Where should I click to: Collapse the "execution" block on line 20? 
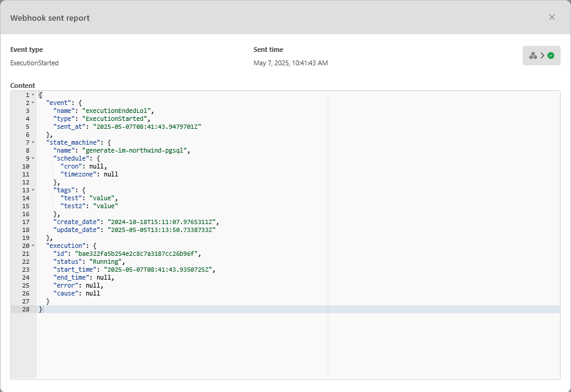33,246
